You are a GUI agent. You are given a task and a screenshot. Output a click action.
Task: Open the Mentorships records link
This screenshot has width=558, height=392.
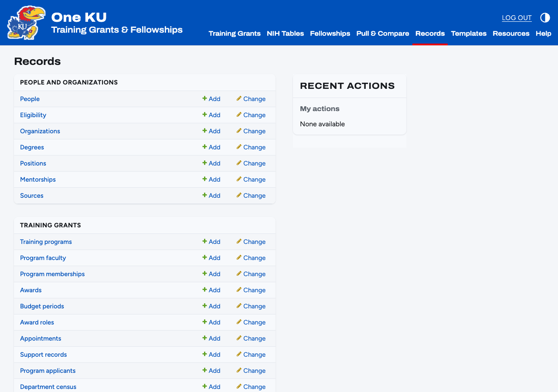tap(38, 179)
